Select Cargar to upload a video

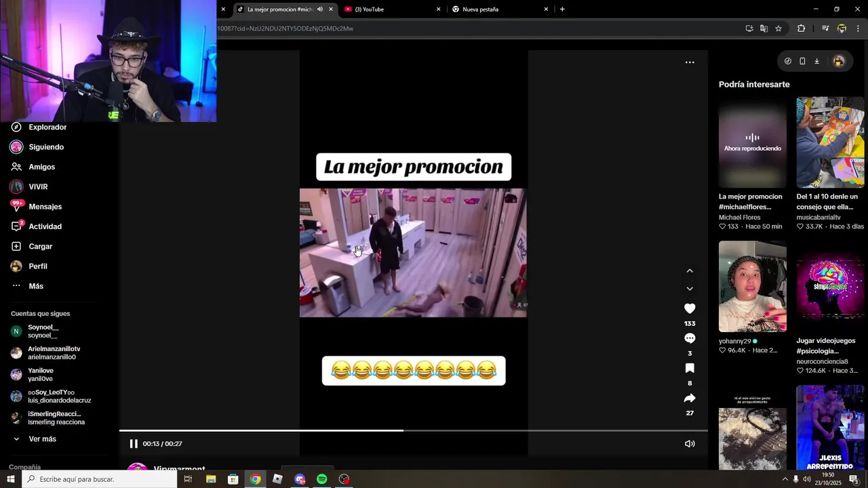click(x=31, y=246)
